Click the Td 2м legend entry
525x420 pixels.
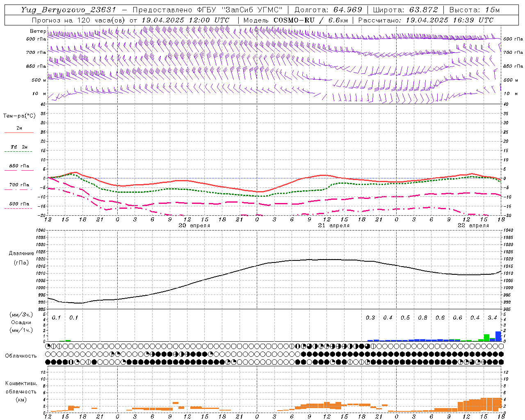pos(19,147)
